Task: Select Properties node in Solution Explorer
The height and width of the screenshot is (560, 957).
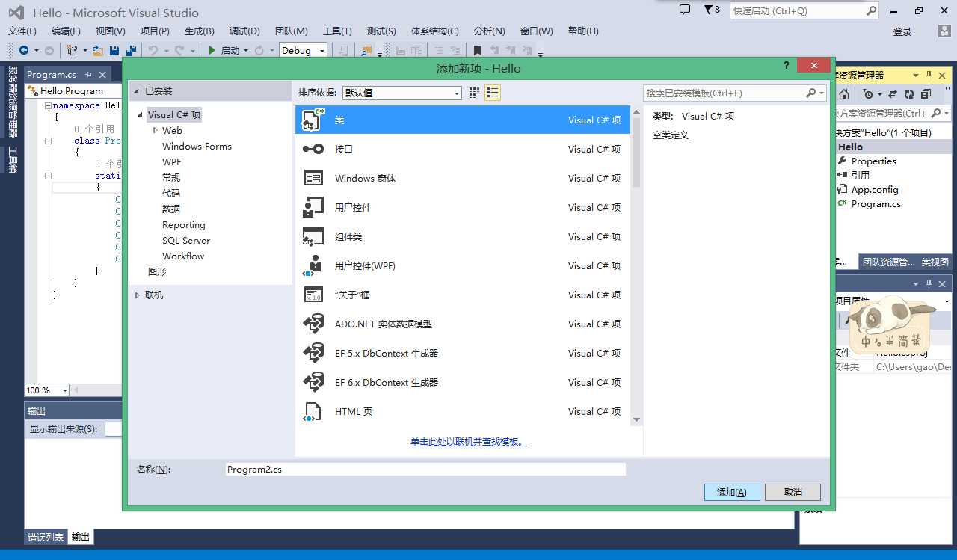Action: pos(873,161)
